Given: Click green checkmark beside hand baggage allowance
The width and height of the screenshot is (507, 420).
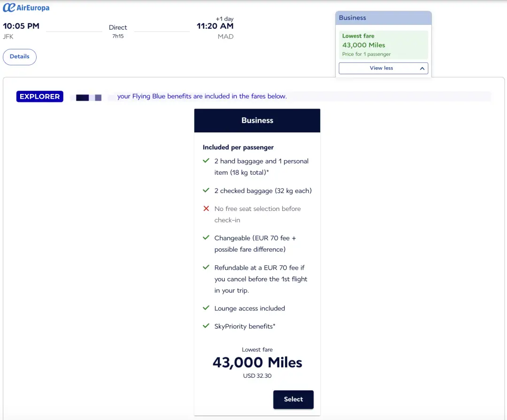Looking at the screenshot, I should (x=206, y=161).
